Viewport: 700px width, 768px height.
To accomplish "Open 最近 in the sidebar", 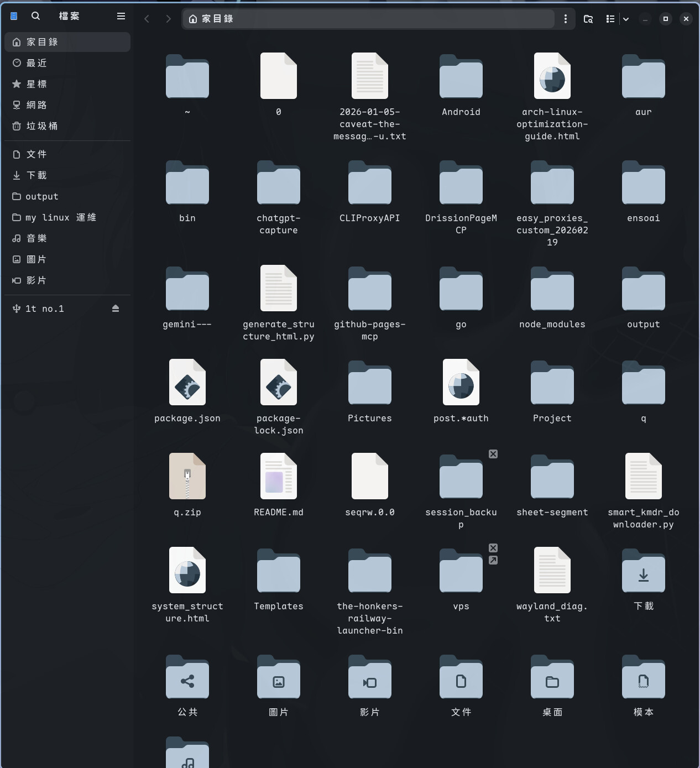I will (x=67, y=63).
